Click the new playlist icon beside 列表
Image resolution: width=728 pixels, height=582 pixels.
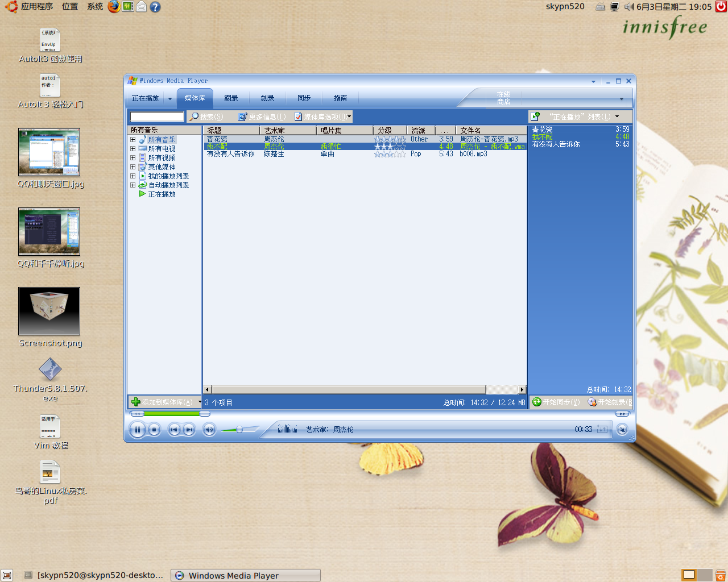(x=535, y=117)
